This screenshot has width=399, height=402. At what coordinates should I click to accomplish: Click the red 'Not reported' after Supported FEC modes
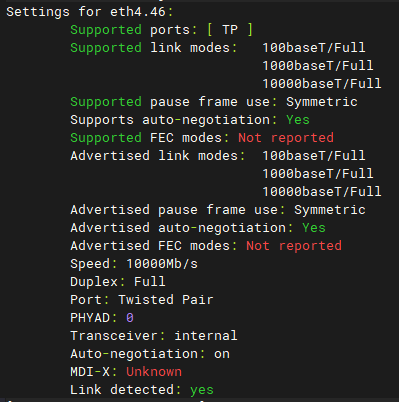click(x=286, y=138)
